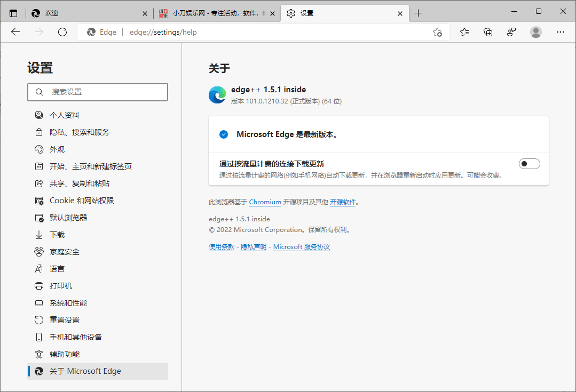Click the profile avatar icon
Viewport: 576px width, 392px height.
point(535,32)
